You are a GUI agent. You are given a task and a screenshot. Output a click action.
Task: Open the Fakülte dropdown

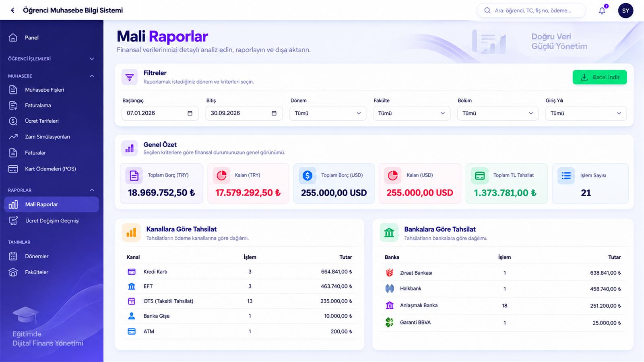412,113
